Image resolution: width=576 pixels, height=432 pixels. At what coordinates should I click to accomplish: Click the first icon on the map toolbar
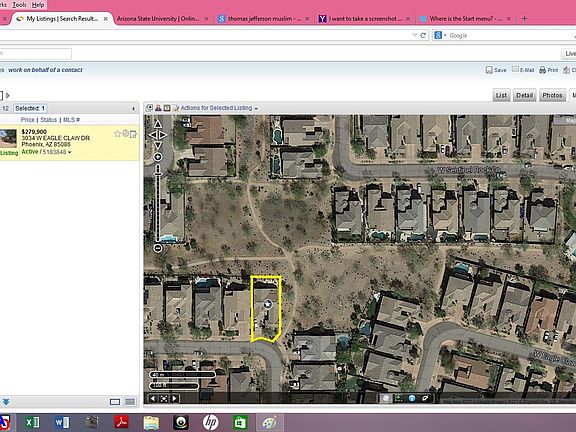click(149, 108)
